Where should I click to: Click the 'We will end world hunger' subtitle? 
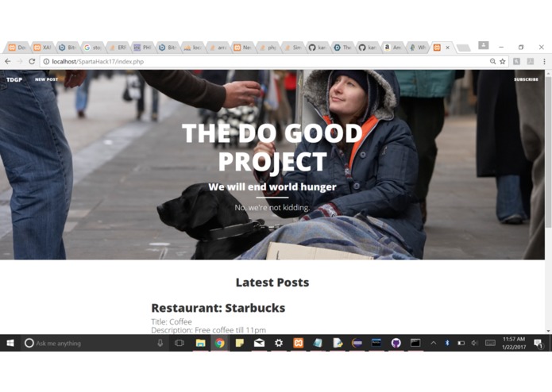point(272,187)
